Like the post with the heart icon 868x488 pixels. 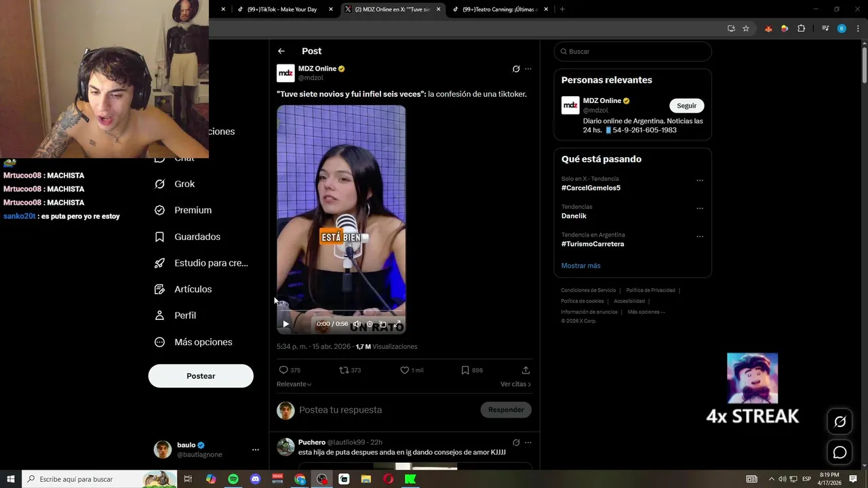404,370
